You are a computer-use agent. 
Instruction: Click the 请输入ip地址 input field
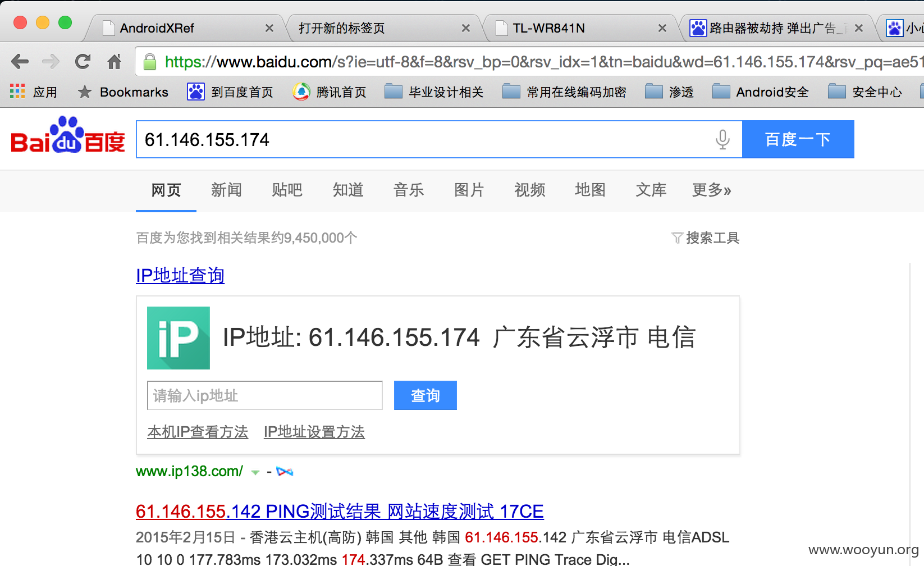[265, 395]
